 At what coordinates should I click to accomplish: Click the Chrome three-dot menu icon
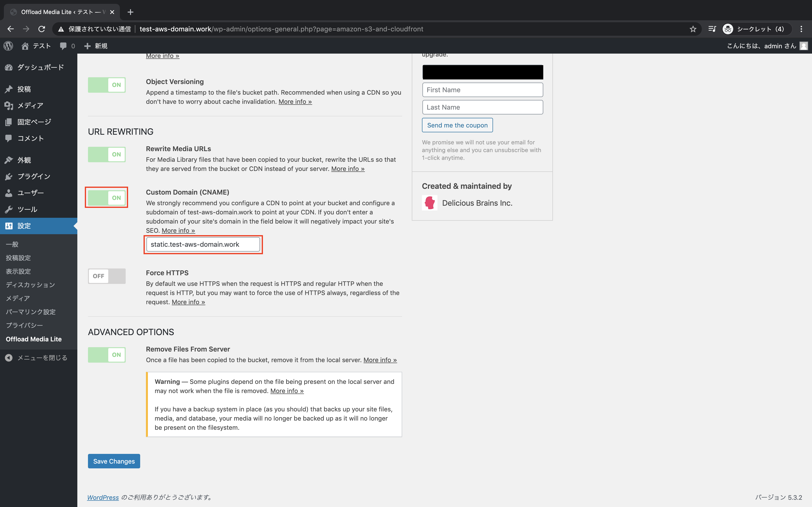pos(801,29)
